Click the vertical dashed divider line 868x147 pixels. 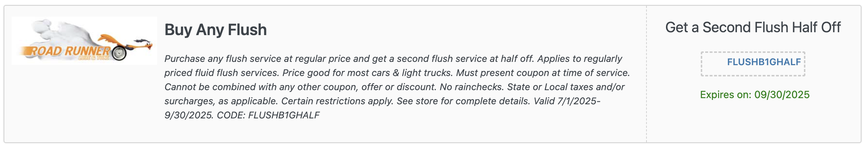pos(646,74)
